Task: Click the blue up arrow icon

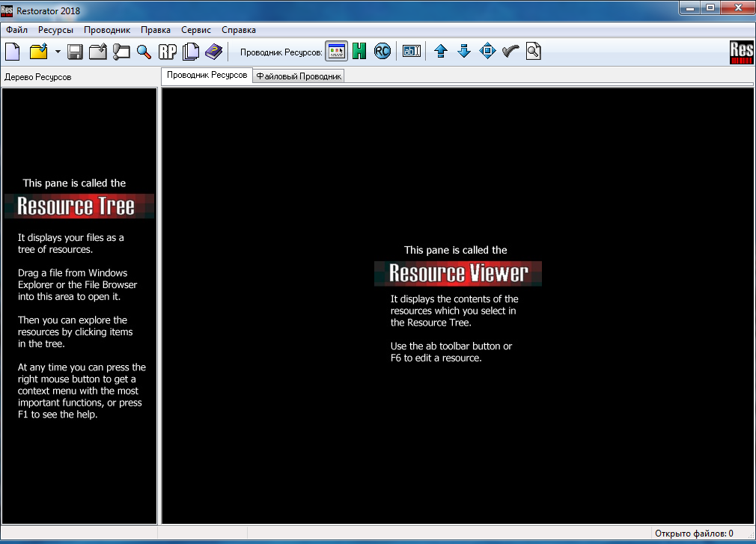Action: coord(441,51)
